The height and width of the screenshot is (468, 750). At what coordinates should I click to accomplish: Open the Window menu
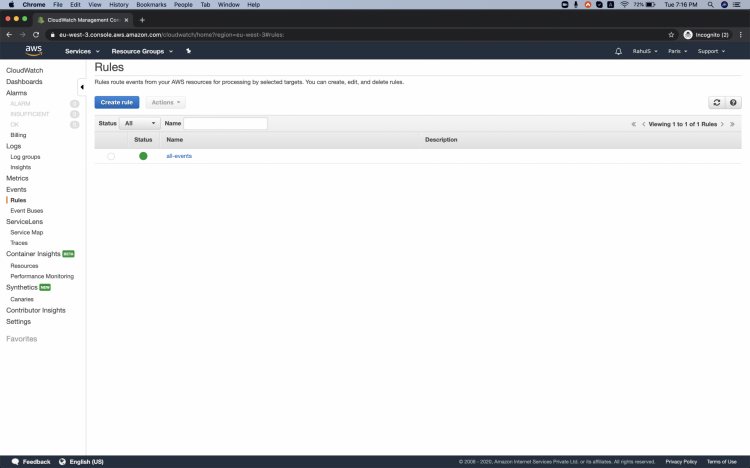(229, 4)
